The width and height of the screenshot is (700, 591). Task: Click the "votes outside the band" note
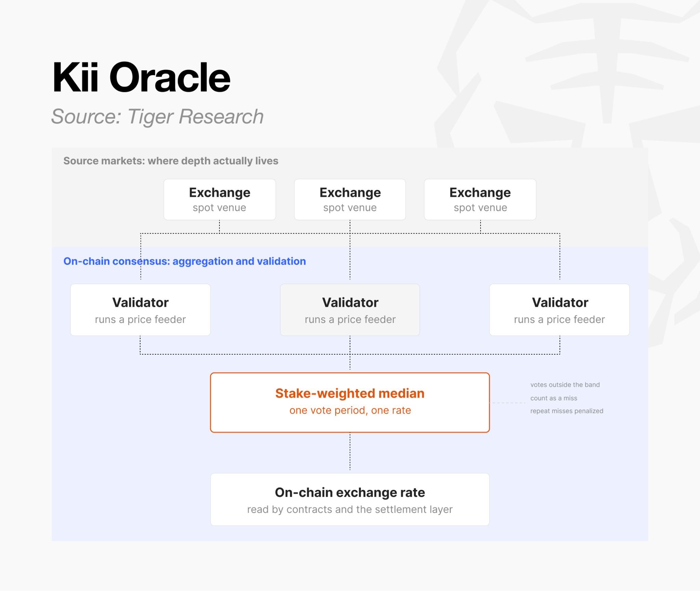pyautogui.click(x=565, y=385)
